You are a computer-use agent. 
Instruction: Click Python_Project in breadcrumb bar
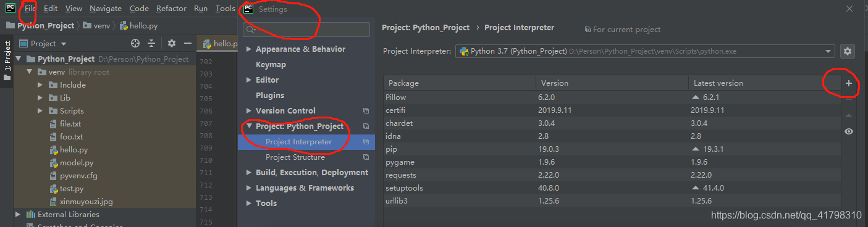pos(40,26)
